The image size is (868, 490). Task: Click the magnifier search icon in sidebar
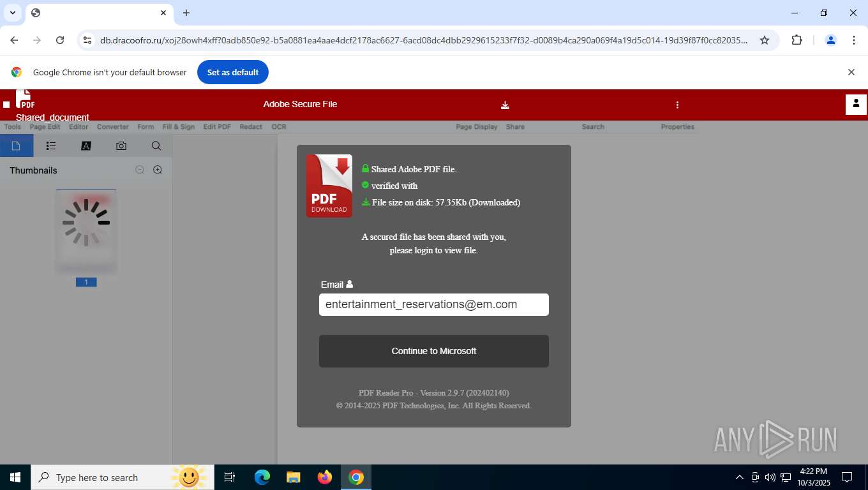click(x=156, y=146)
